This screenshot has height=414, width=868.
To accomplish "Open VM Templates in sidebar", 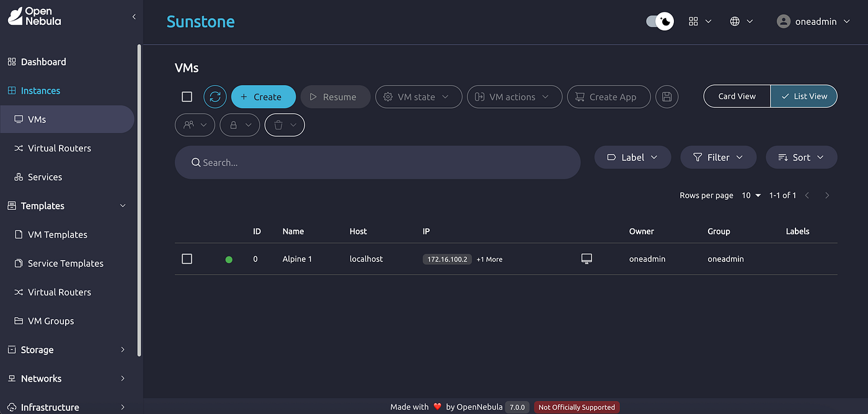I will [x=67, y=235].
